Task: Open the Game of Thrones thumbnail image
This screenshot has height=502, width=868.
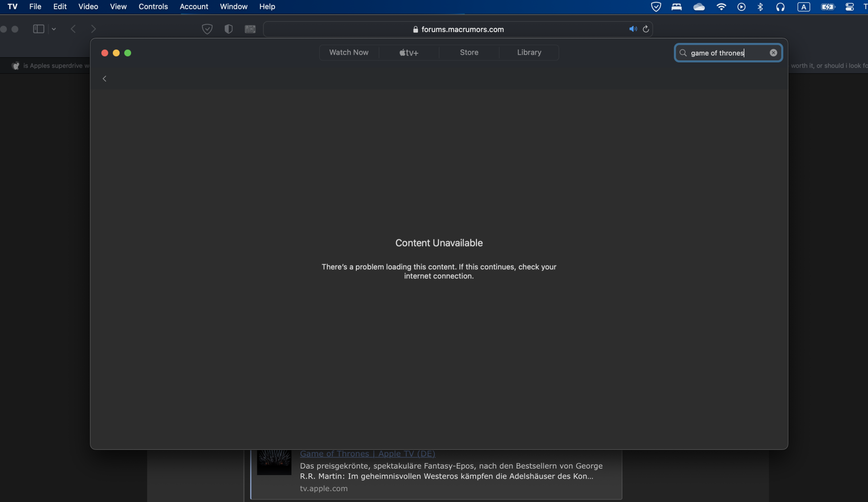Action: [x=274, y=463]
